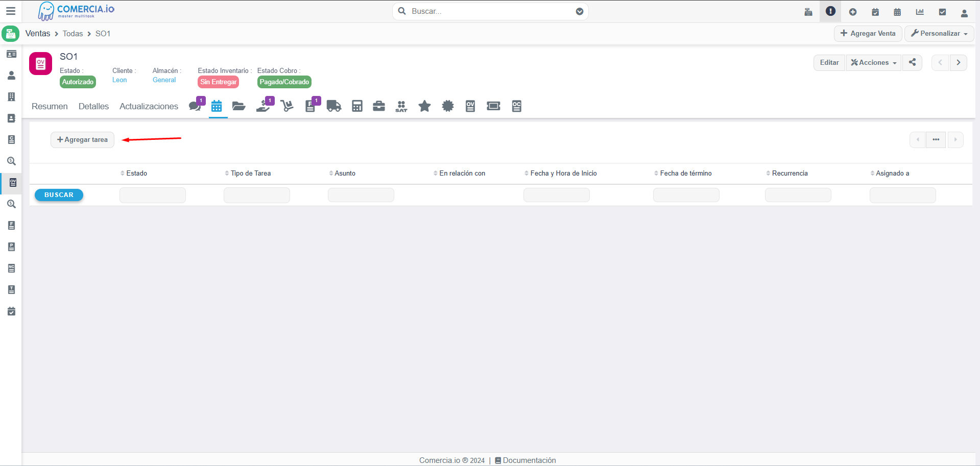Open the calculator tab icon

357,106
